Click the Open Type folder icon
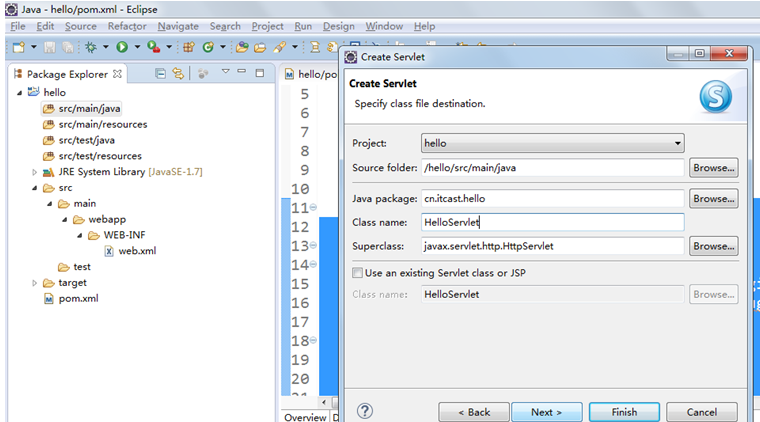This screenshot has width=760, height=422. 242,47
